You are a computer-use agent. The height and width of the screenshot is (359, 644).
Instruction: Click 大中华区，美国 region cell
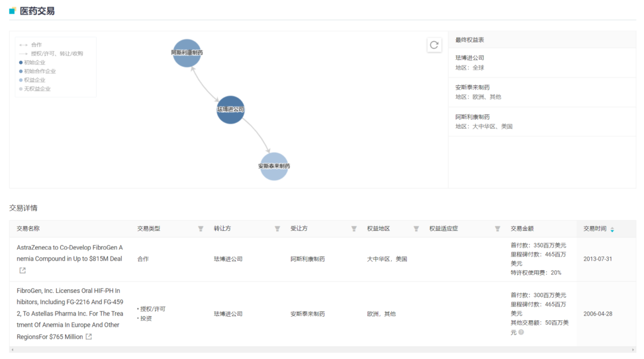(387, 259)
